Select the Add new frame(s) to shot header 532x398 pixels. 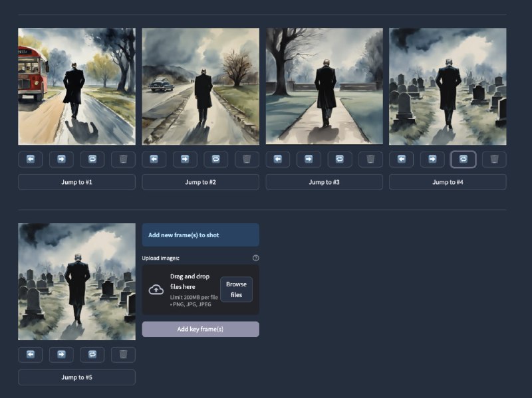tap(200, 235)
